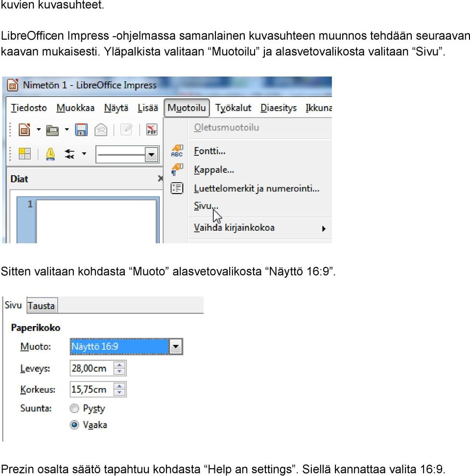Click the paragraph icon beside Kappale
470x476 pixels.
(x=177, y=169)
